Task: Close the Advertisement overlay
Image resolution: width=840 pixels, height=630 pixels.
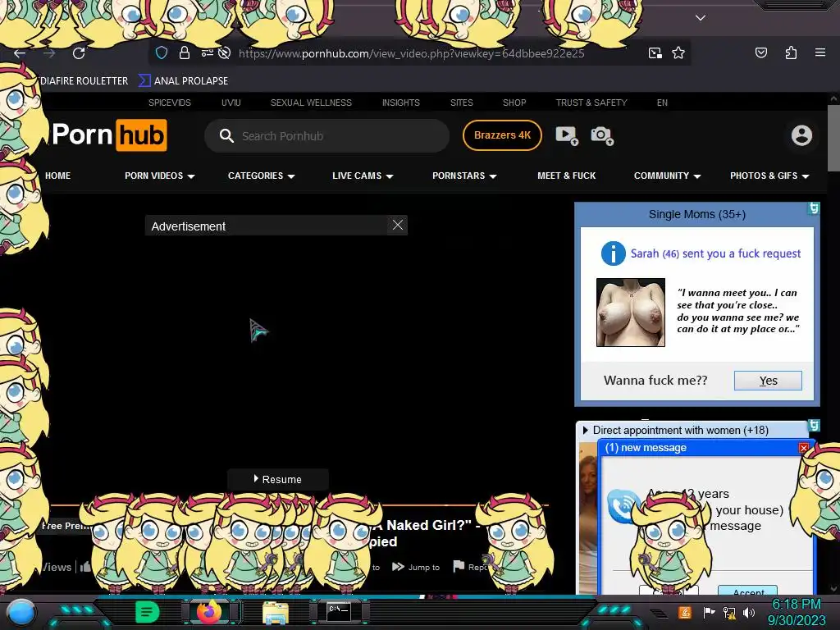Action: 398,225
